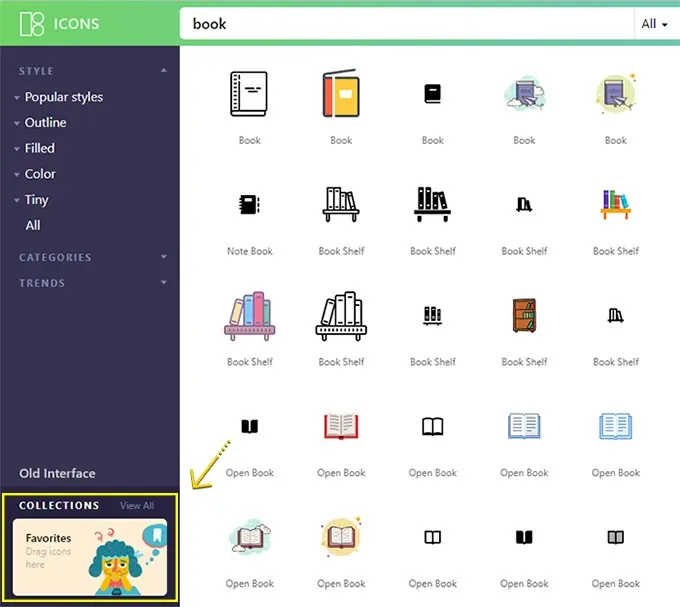Image resolution: width=680 pixels, height=607 pixels.
Task: Select the tiny leaning-books Book Shelf at end of third row
Action: 616,316
